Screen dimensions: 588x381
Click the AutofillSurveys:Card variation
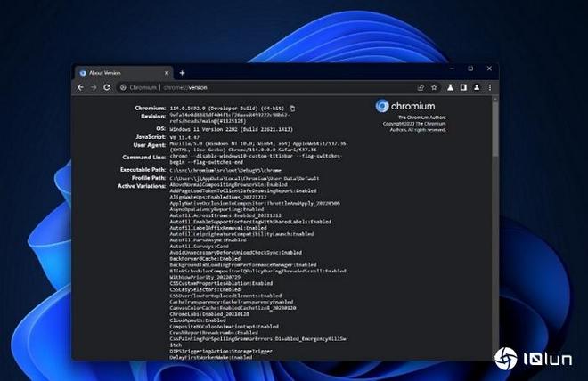coord(200,246)
